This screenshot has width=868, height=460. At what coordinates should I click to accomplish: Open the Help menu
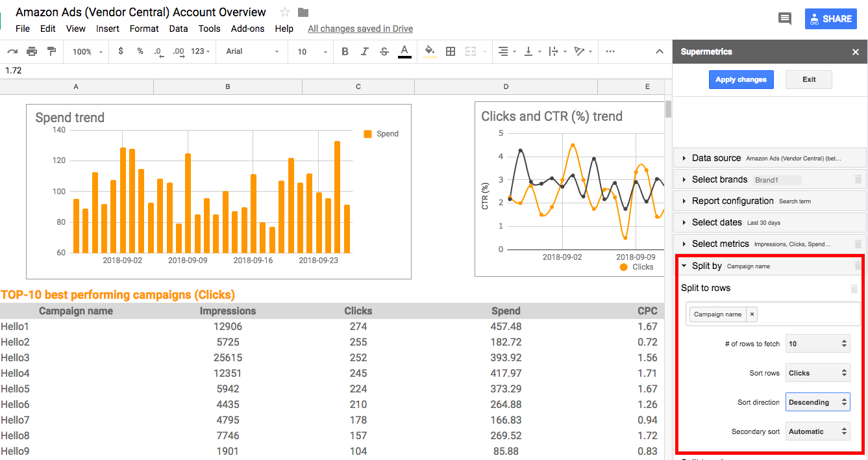(284, 29)
